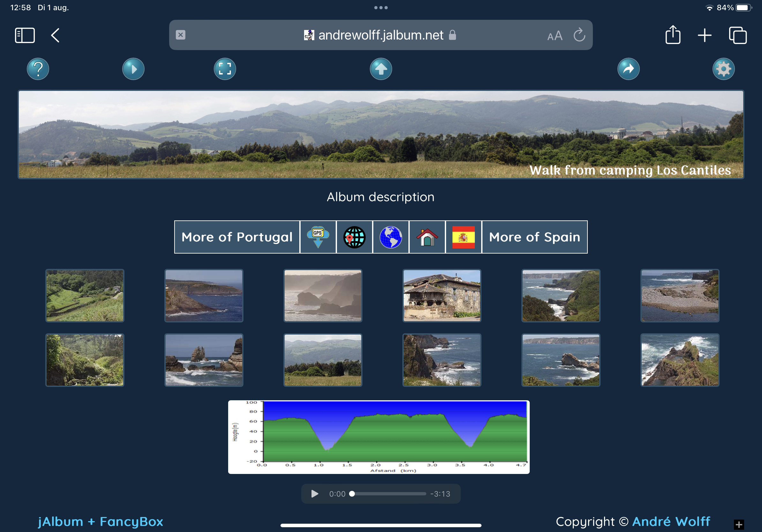Play the audio track
The height and width of the screenshot is (532, 762).
click(x=314, y=494)
